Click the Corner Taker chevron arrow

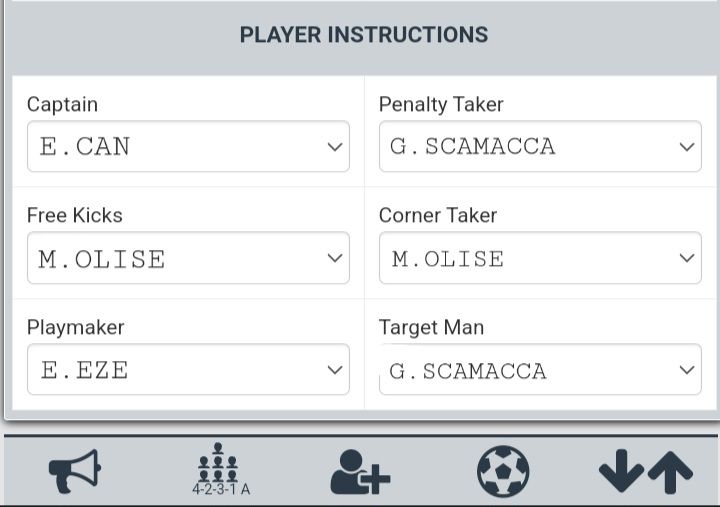[x=687, y=259]
